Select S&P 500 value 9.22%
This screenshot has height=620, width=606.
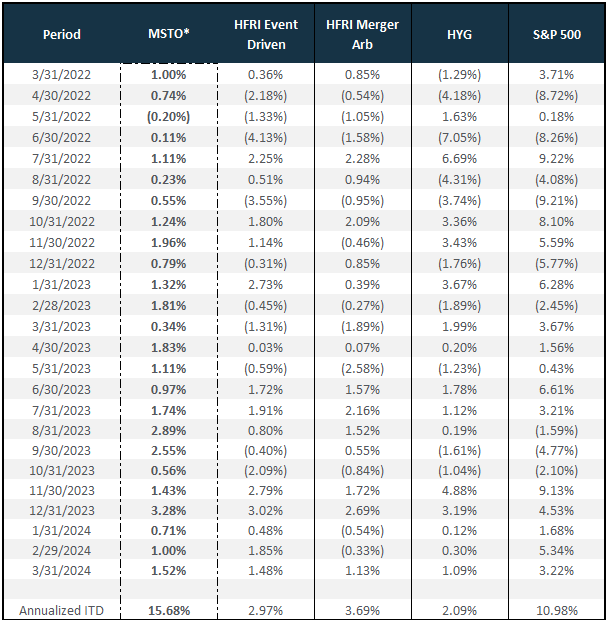click(557, 159)
